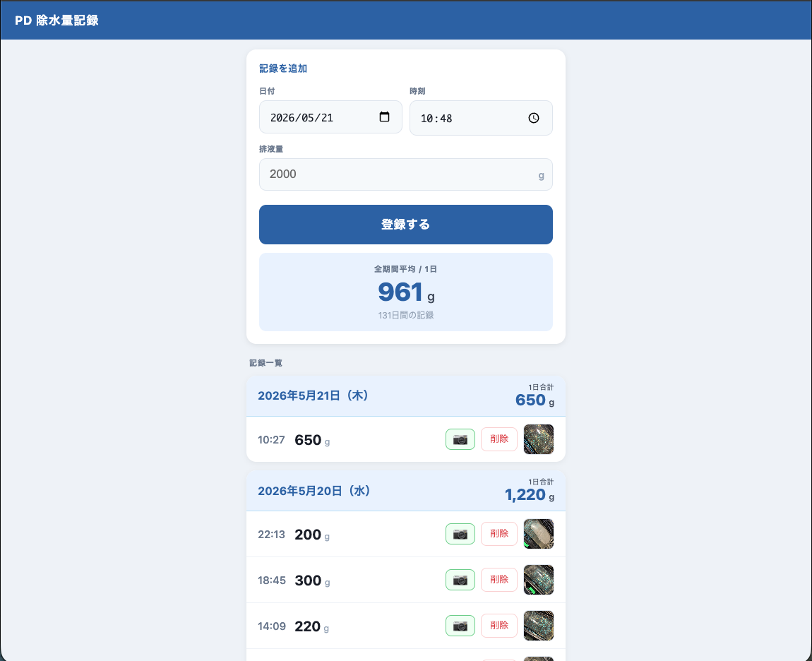Click camera button for 18:45 300 g record
Image resolution: width=812 pixels, height=661 pixels.
[460, 580]
